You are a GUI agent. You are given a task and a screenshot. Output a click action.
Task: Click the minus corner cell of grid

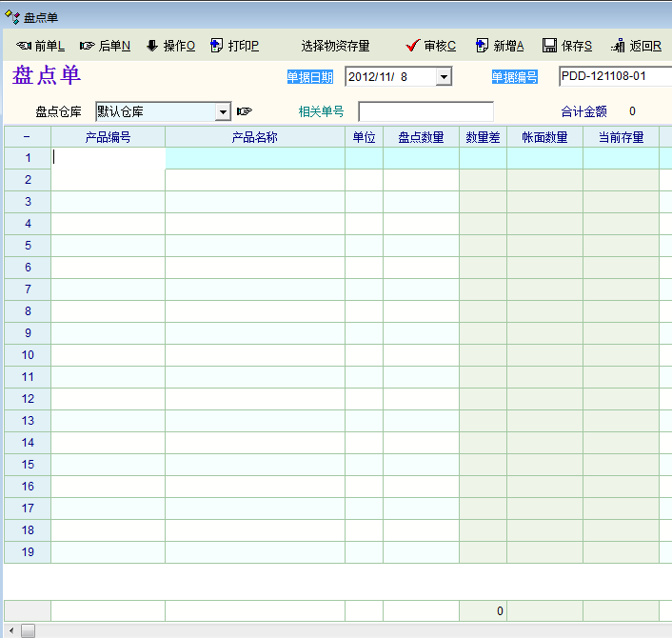pos(27,137)
